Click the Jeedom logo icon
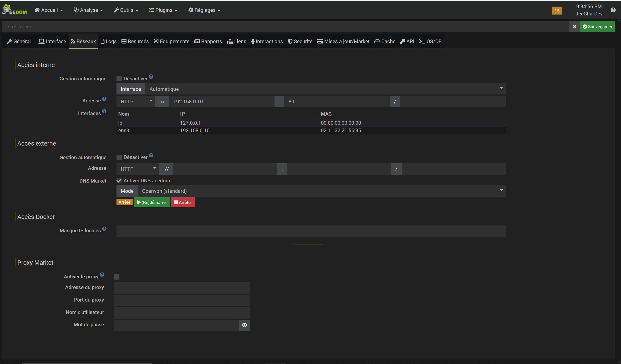 point(14,9)
